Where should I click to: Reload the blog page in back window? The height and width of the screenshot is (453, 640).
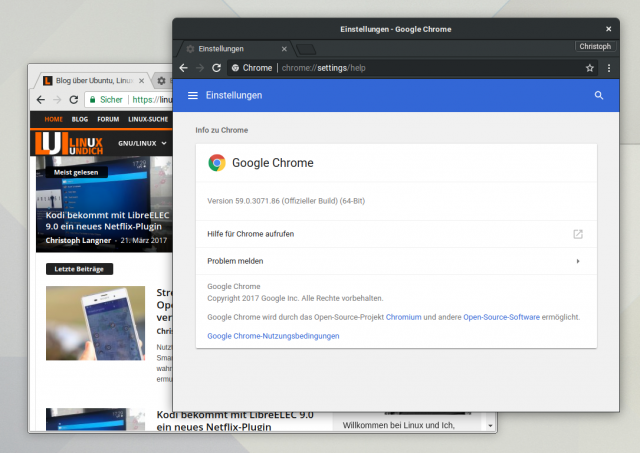73,100
